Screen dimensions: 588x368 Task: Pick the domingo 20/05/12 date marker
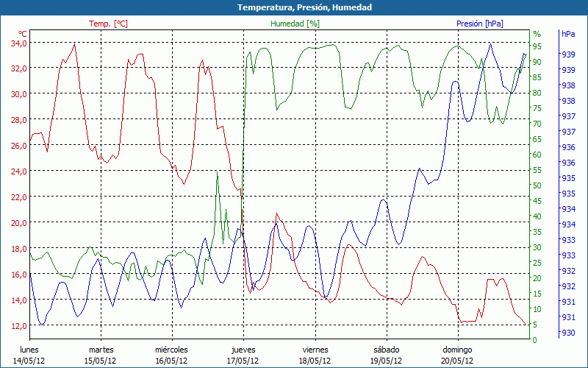(457, 355)
